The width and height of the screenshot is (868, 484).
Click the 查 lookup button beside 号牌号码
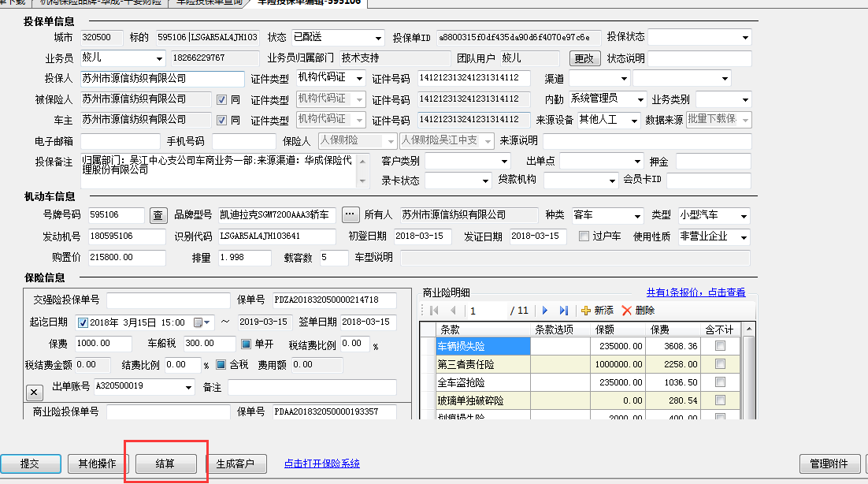[158, 216]
